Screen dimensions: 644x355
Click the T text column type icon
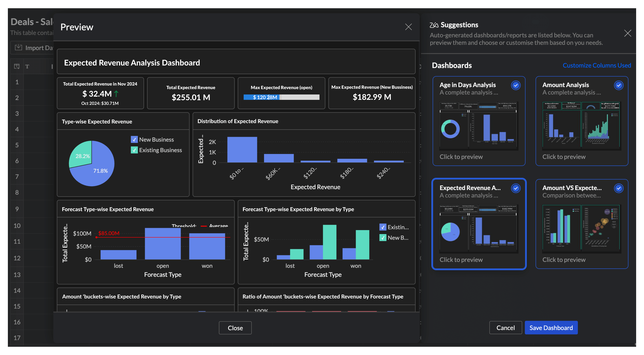click(x=27, y=67)
